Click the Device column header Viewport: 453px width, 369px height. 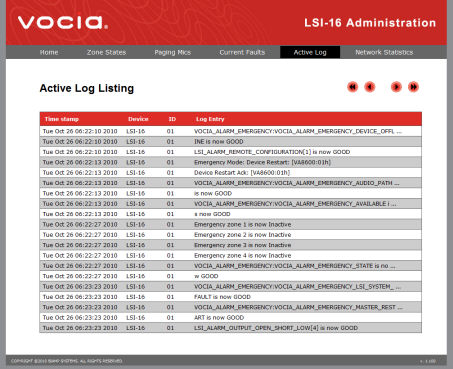tap(138, 119)
